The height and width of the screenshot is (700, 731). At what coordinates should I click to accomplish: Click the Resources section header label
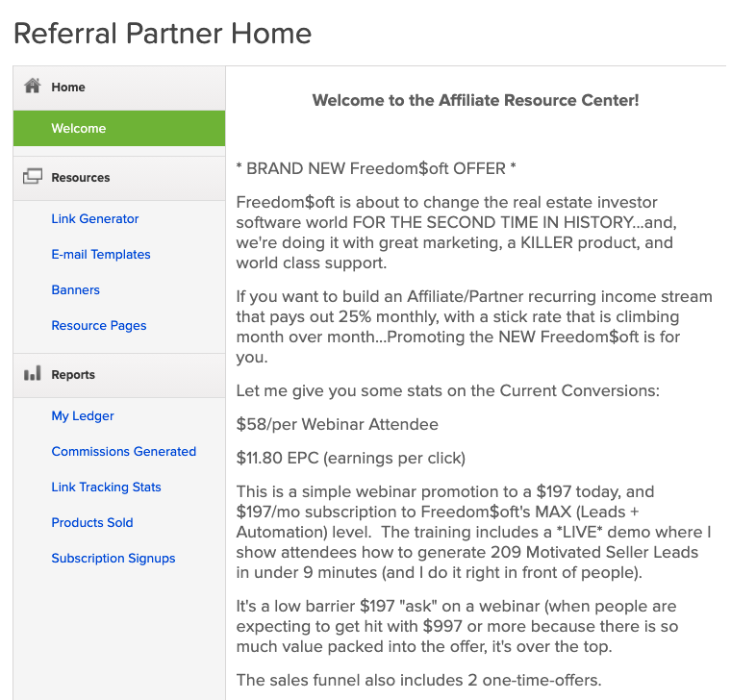tap(81, 178)
